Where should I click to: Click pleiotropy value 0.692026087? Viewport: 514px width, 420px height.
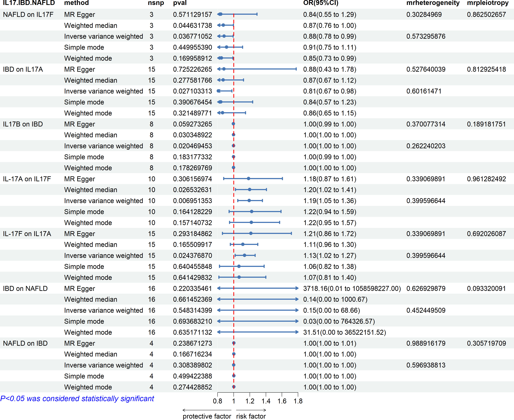tap(486, 234)
